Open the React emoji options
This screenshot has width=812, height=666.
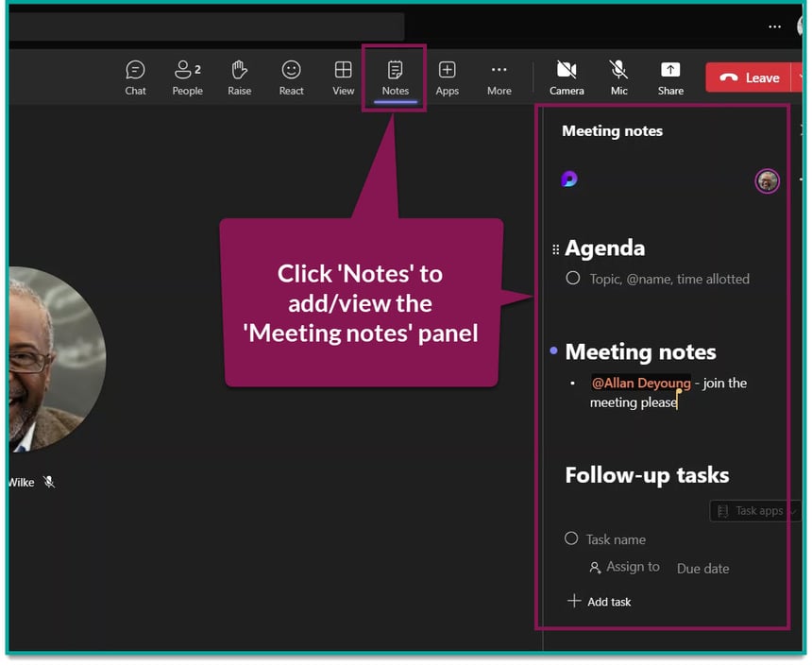click(291, 77)
